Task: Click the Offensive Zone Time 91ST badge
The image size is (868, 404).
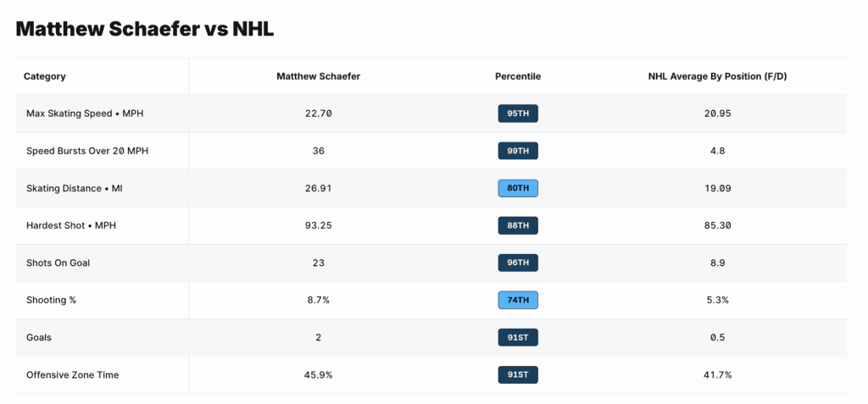Action: point(518,374)
